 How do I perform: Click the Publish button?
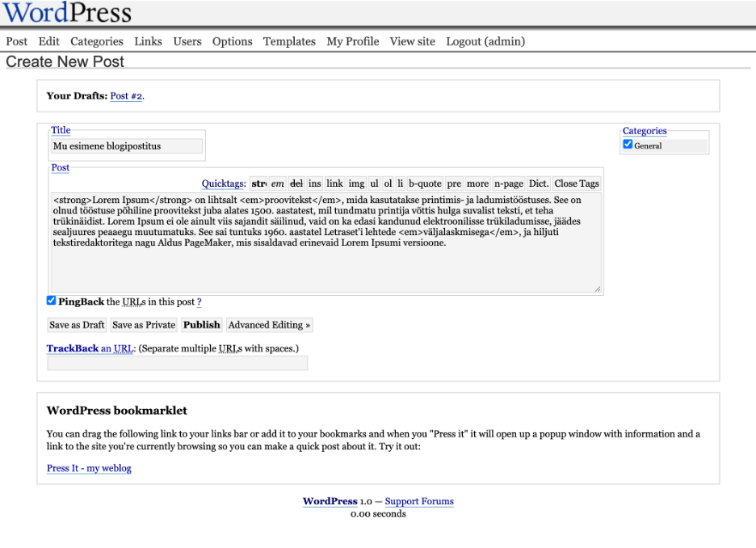pyautogui.click(x=202, y=325)
